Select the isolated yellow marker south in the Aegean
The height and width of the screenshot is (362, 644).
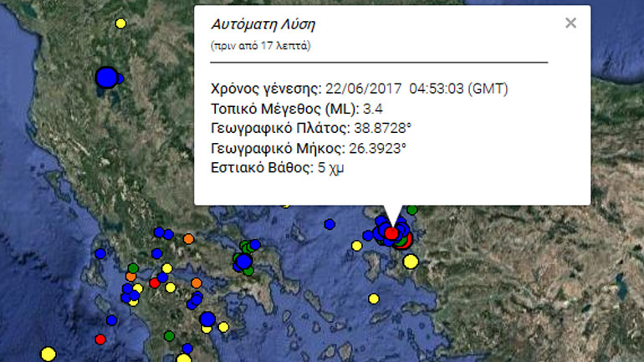click(x=374, y=298)
